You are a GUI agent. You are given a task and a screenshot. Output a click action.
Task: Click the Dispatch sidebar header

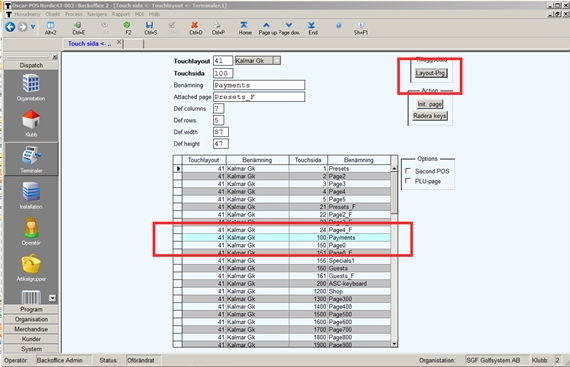(x=31, y=65)
